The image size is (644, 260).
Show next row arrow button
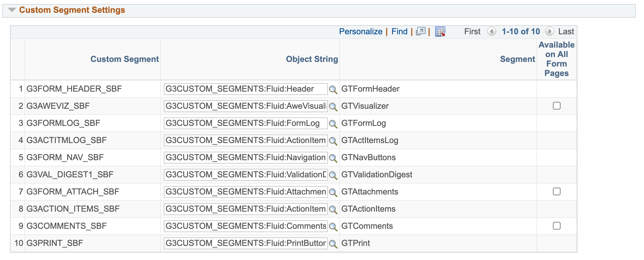(549, 31)
